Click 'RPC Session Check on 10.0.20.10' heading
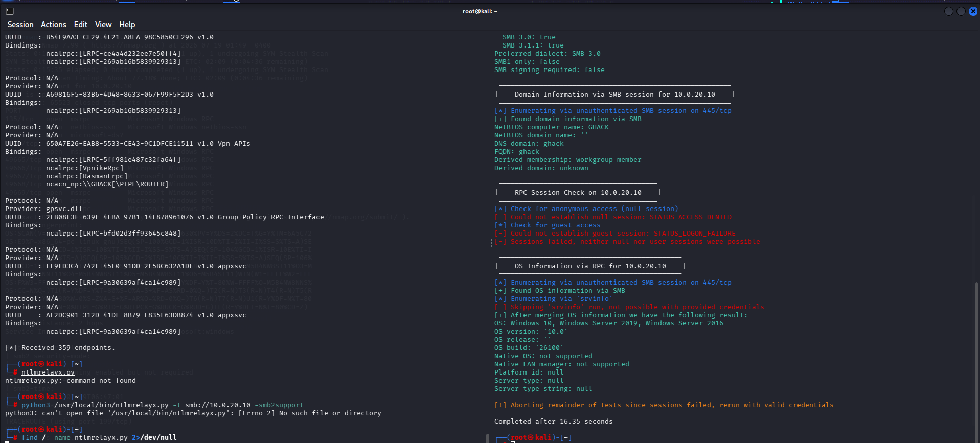Viewport: 980px width, 443px height. pos(578,193)
